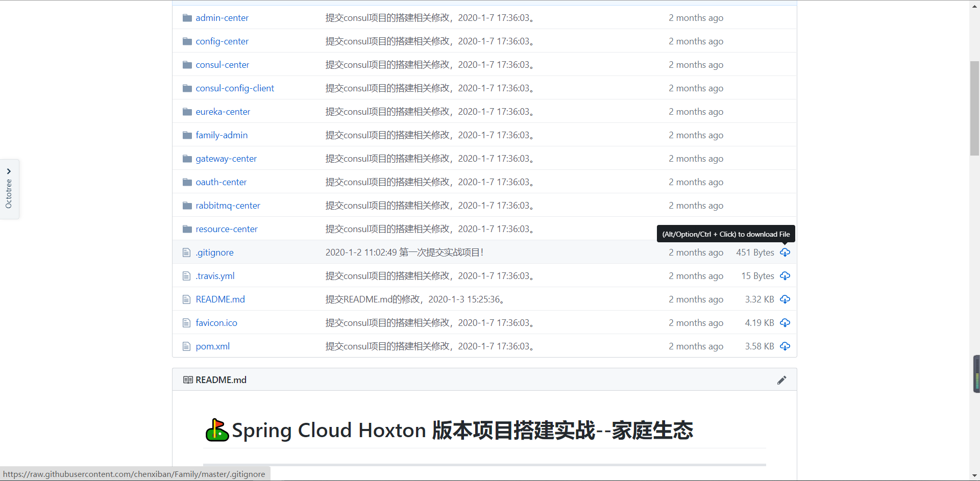Open the gateway-center folder
This screenshot has width=980, height=481.
coord(226,158)
